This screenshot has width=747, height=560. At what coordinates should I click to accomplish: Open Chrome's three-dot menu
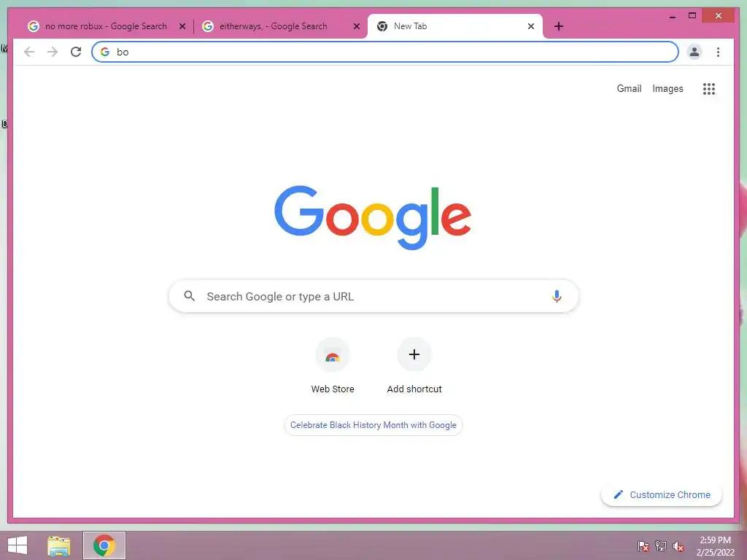[x=718, y=52]
